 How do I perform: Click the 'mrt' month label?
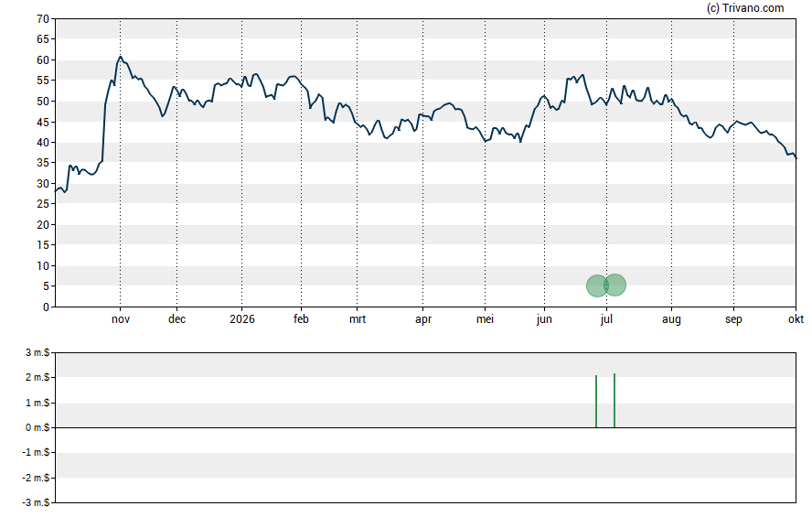(x=358, y=319)
